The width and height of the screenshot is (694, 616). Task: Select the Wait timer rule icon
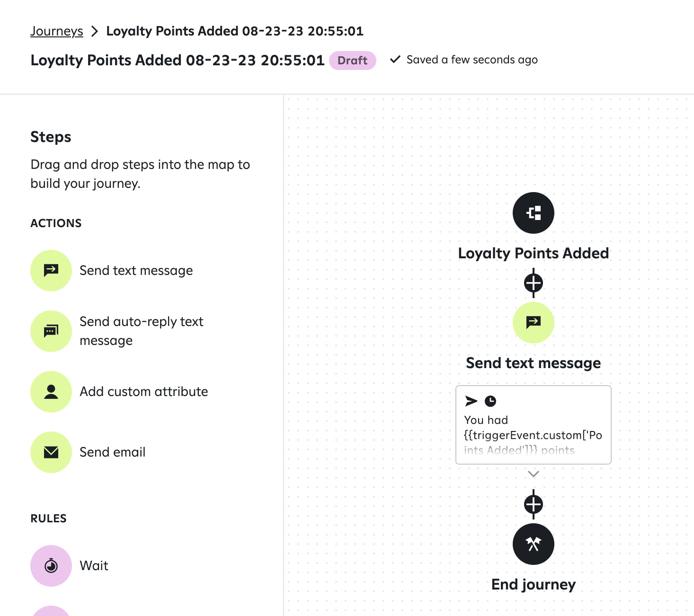[51, 566]
